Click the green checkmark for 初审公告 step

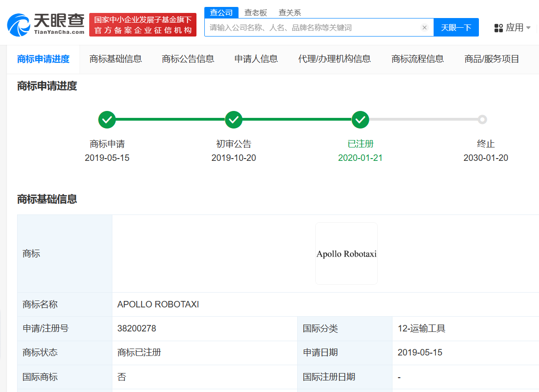tap(233, 119)
